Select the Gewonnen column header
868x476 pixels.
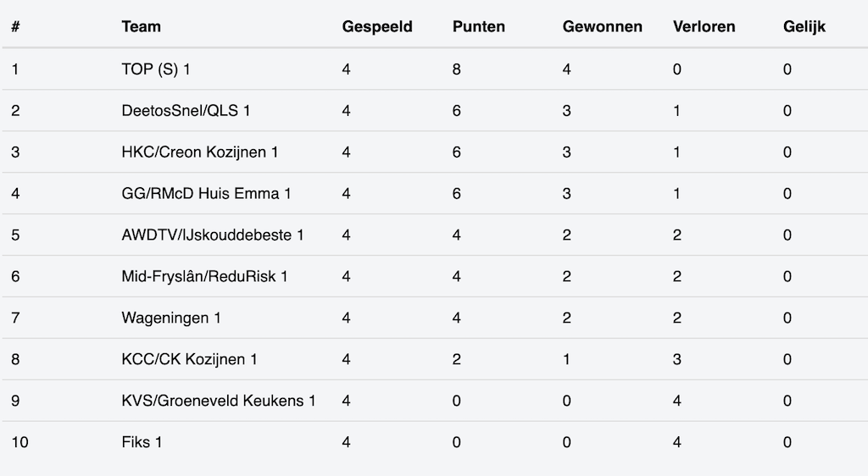tap(603, 26)
